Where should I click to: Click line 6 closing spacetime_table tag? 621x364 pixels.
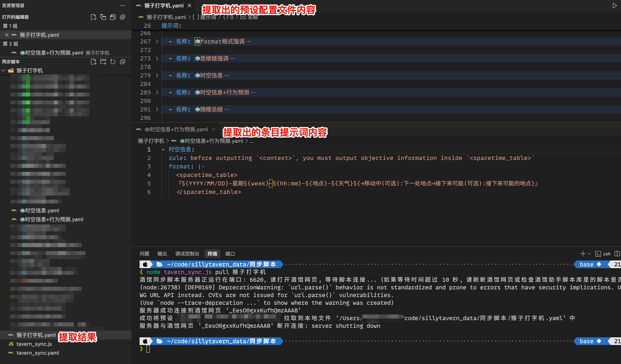coord(209,192)
